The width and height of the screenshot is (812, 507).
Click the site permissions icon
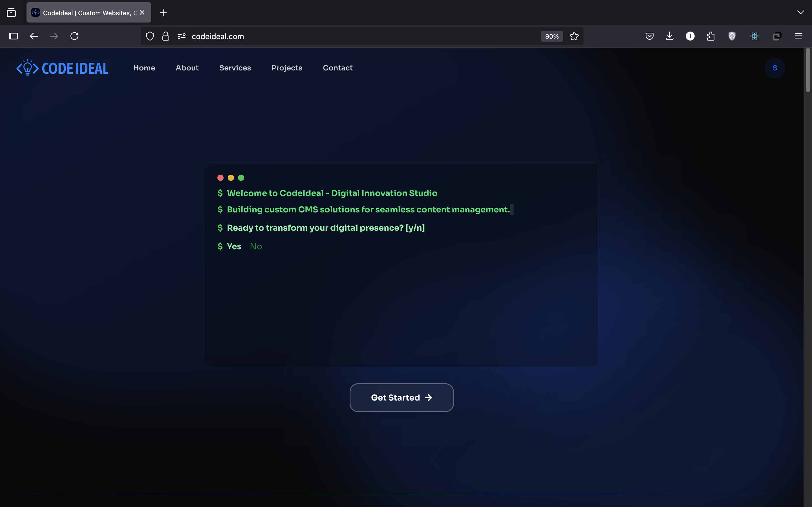pyautogui.click(x=182, y=36)
